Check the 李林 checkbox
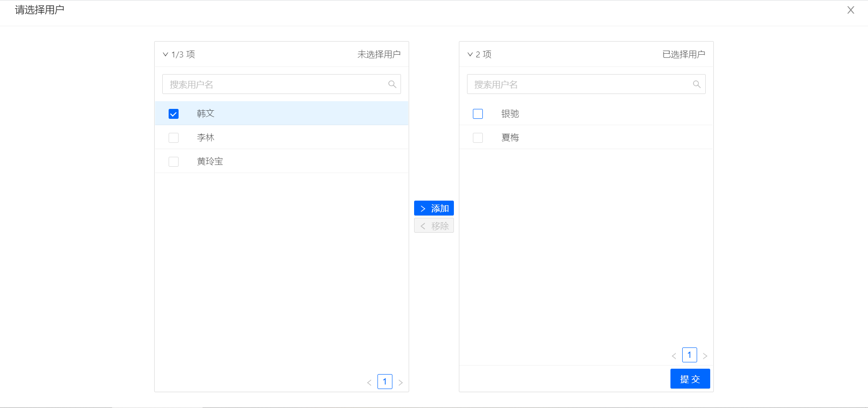 (174, 138)
